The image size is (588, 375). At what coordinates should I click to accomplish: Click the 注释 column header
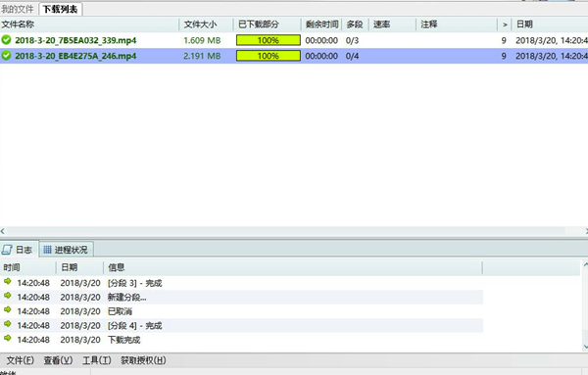[x=457, y=24]
